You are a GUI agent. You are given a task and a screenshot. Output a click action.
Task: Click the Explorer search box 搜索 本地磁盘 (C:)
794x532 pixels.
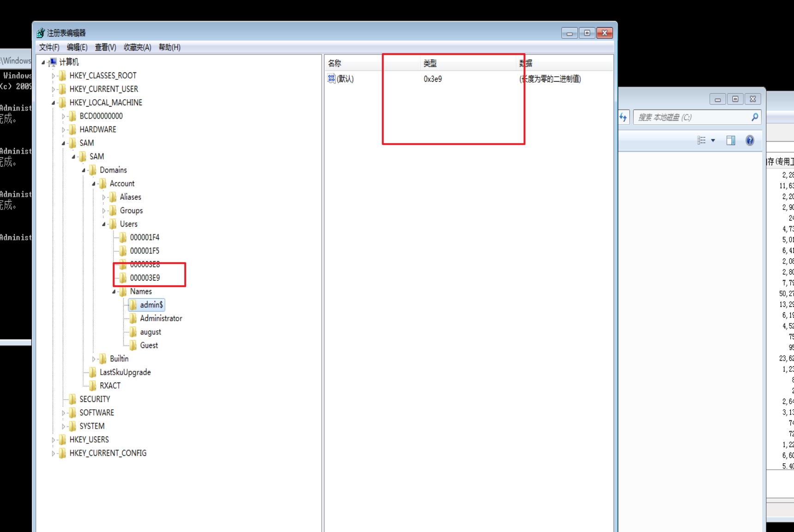click(697, 117)
